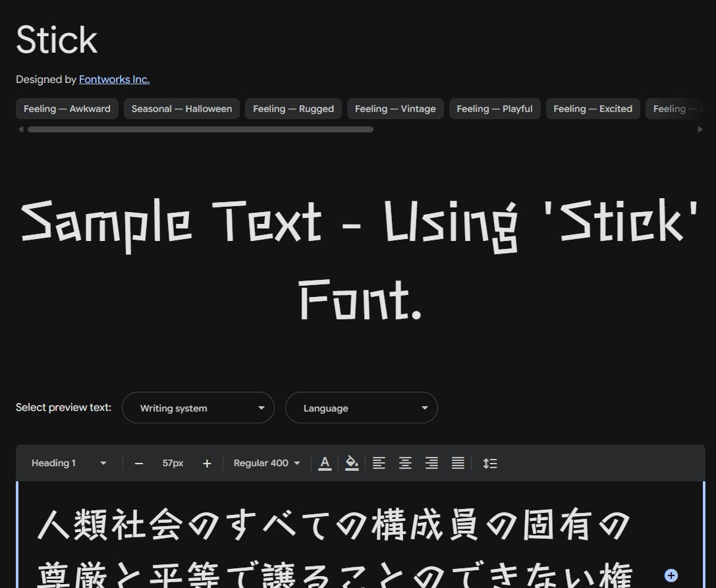Image resolution: width=716 pixels, height=588 pixels.
Task: Decrease font size with minus button
Action: 139,464
